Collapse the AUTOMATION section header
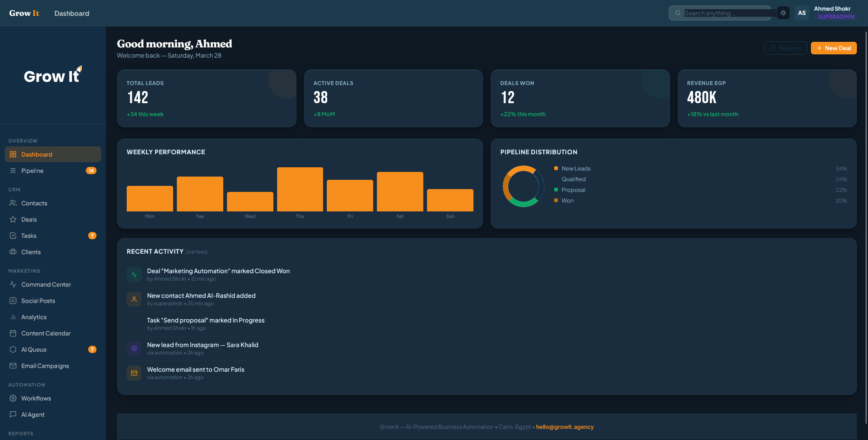Screen dimensions: 868x440 pos(26,385)
